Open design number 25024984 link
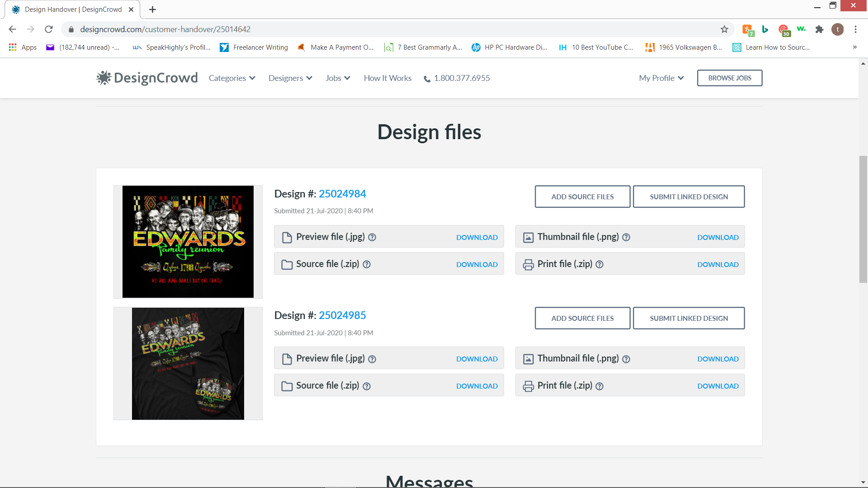This screenshot has width=868, height=488. pos(342,194)
